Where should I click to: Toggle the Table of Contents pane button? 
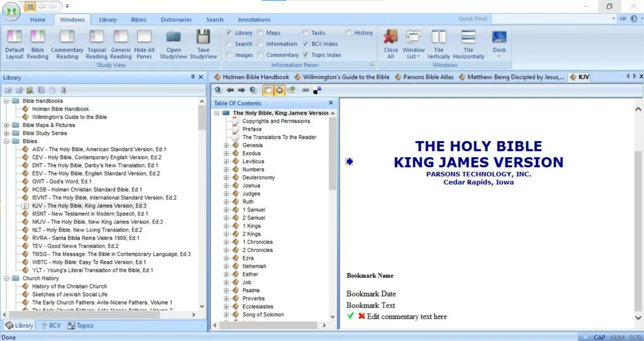[268, 90]
